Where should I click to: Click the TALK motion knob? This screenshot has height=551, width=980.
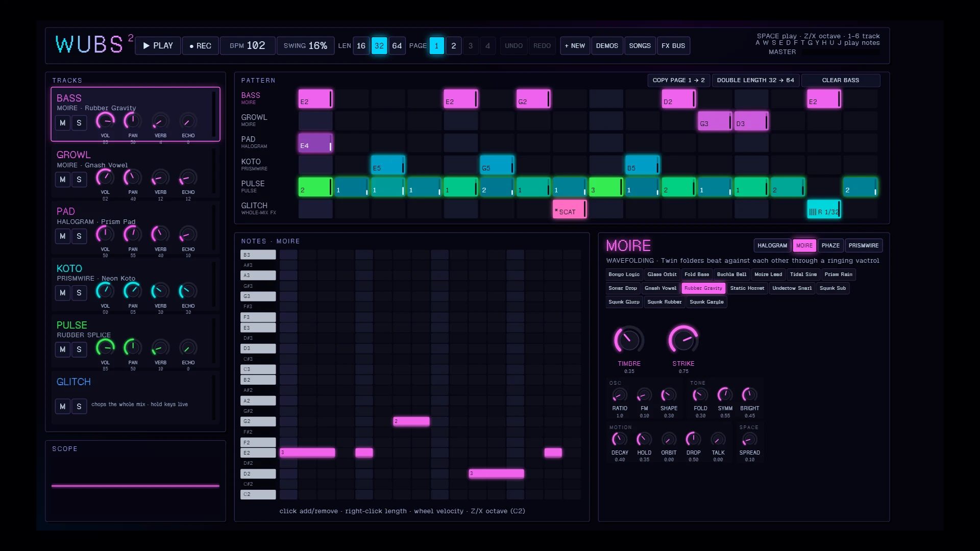click(x=718, y=440)
